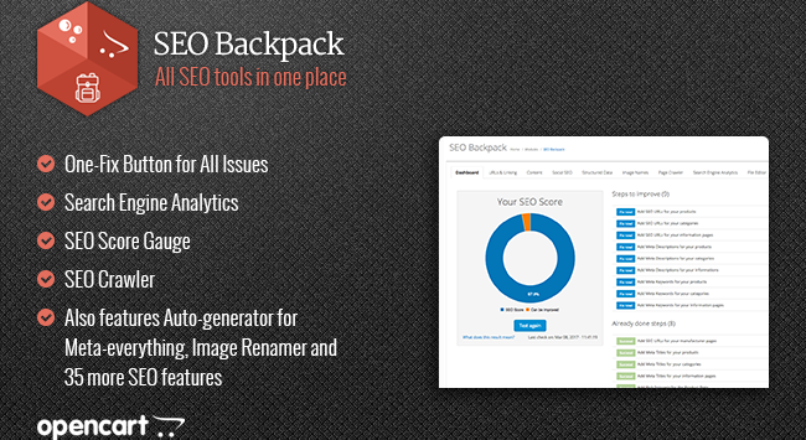This screenshot has height=440, width=806.
Task: Click the checkmark beside Also features Auto-generator
Action: coord(46,318)
